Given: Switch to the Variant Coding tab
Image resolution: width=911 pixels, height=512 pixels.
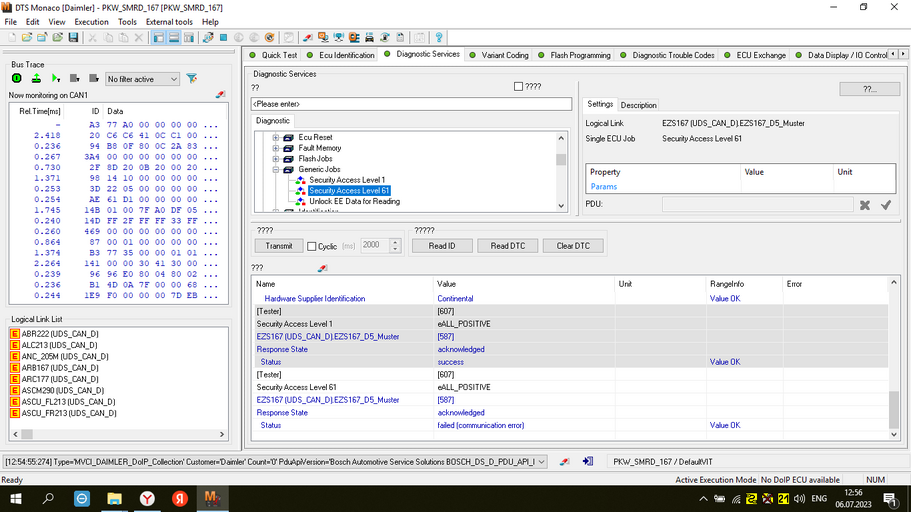Looking at the screenshot, I should (500, 55).
